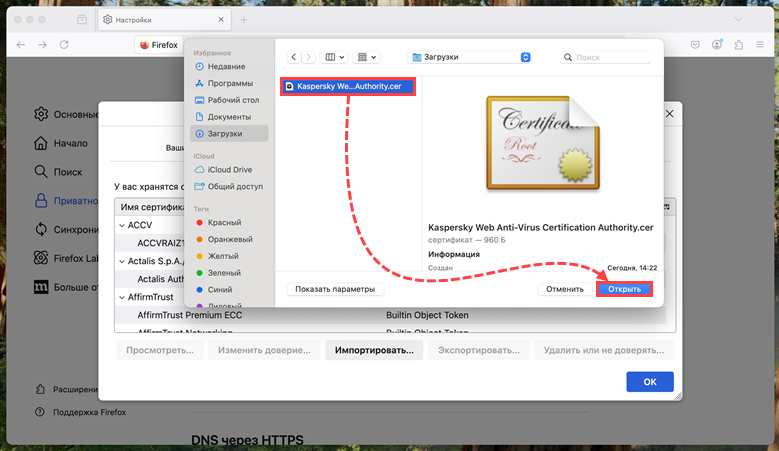Open column view options dropdown

point(334,57)
